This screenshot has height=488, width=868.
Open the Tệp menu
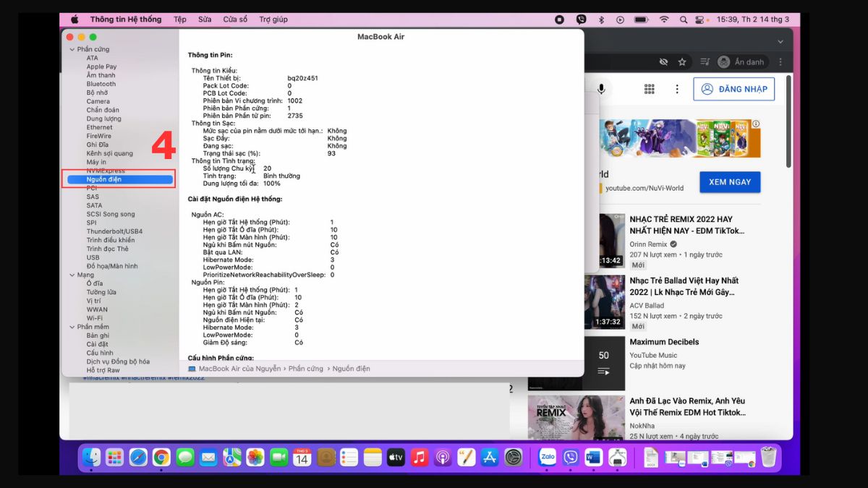[x=179, y=20]
